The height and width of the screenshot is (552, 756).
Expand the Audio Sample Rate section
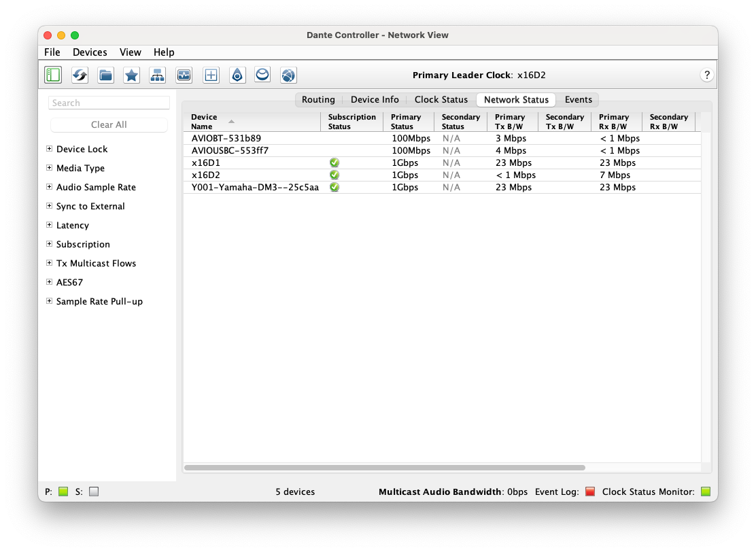tap(48, 187)
